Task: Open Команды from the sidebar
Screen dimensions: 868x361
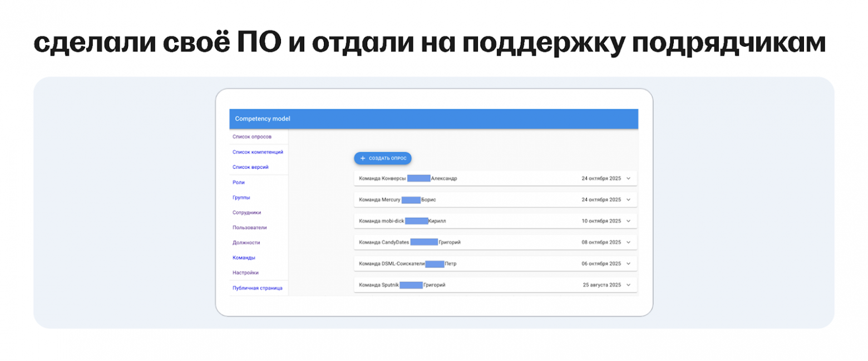Action: pos(244,257)
